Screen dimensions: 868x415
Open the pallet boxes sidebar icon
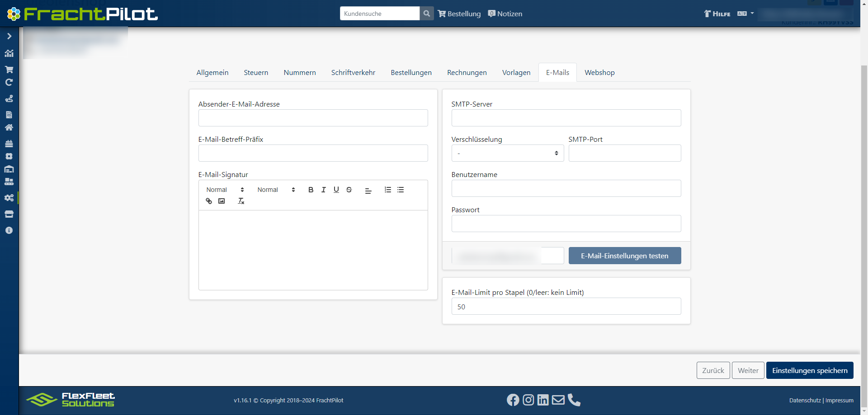[9, 144]
